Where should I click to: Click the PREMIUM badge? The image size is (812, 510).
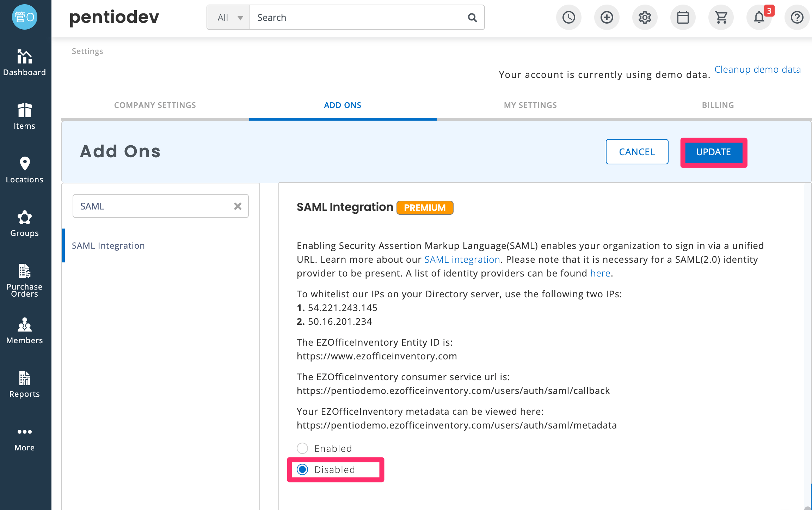(425, 208)
